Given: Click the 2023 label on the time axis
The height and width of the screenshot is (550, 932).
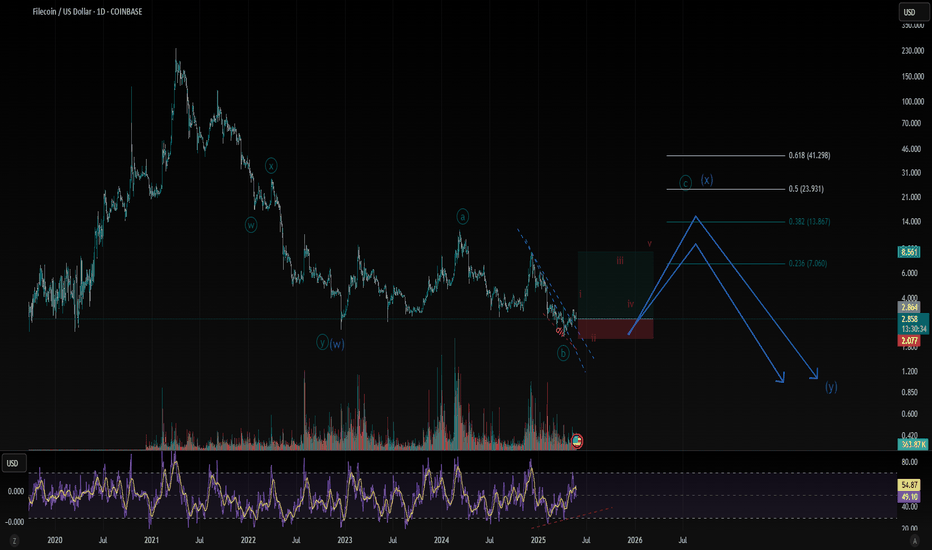Looking at the screenshot, I should [x=345, y=540].
